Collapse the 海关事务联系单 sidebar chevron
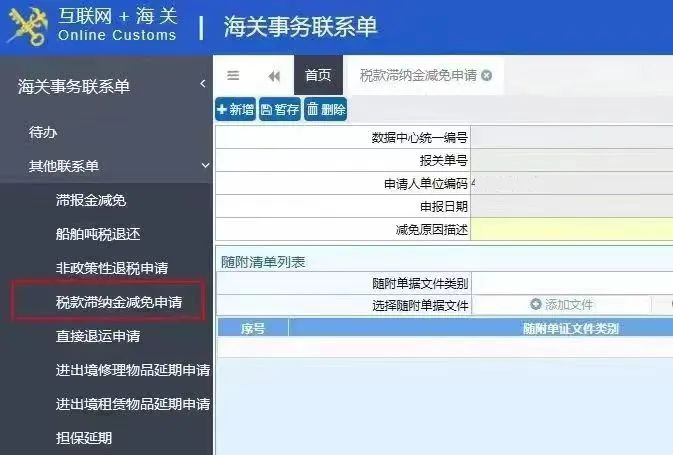This screenshot has width=673, height=455. click(203, 84)
